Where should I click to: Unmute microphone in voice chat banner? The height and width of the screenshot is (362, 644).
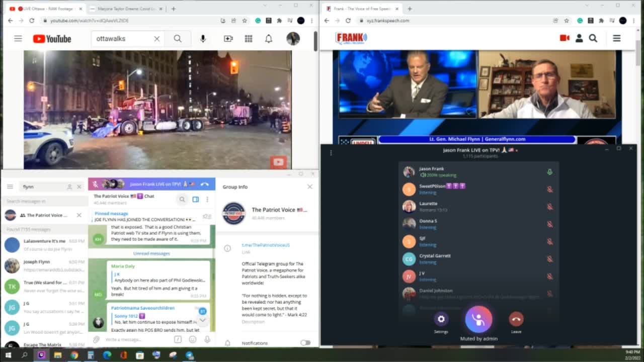[x=95, y=184]
